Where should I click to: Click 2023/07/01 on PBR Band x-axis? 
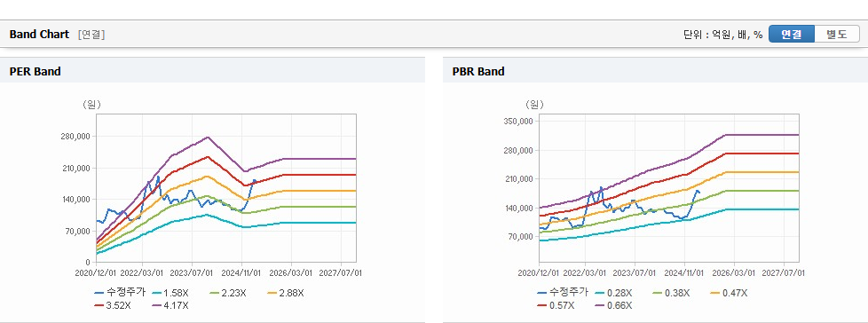coord(635,272)
